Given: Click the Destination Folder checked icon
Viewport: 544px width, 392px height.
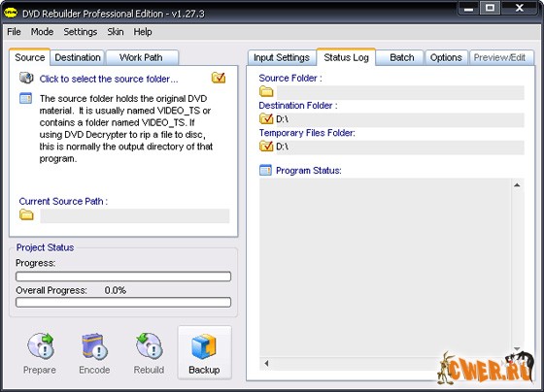Looking at the screenshot, I should click(x=266, y=118).
